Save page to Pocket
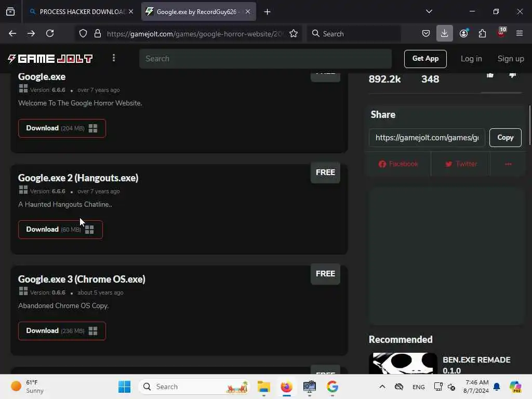This screenshot has height=399, width=532. (x=426, y=33)
